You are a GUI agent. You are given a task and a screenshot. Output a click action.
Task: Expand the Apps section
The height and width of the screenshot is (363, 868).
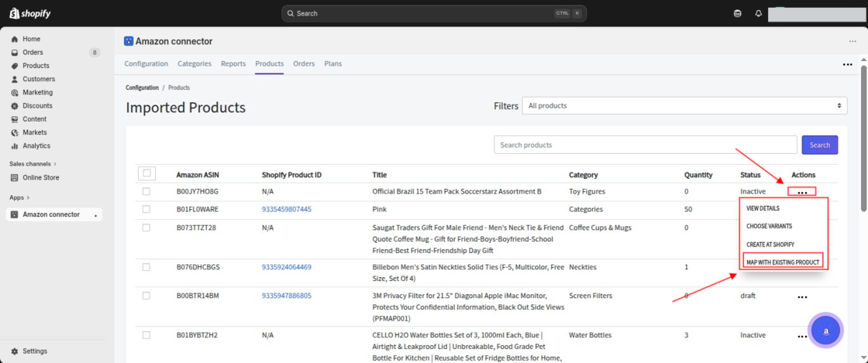tap(19, 197)
